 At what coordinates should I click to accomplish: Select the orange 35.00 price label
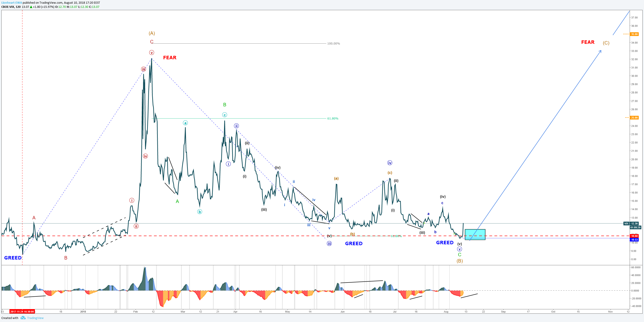point(634,34)
